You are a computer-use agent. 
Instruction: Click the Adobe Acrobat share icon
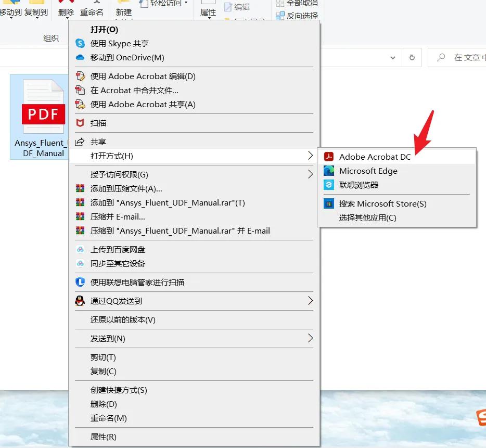[80, 105]
